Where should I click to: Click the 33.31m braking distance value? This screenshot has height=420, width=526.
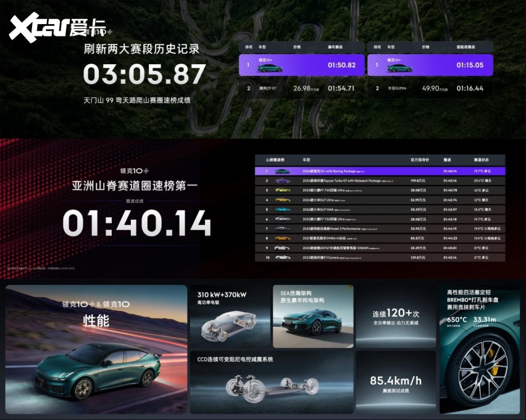(x=485, y=319)
